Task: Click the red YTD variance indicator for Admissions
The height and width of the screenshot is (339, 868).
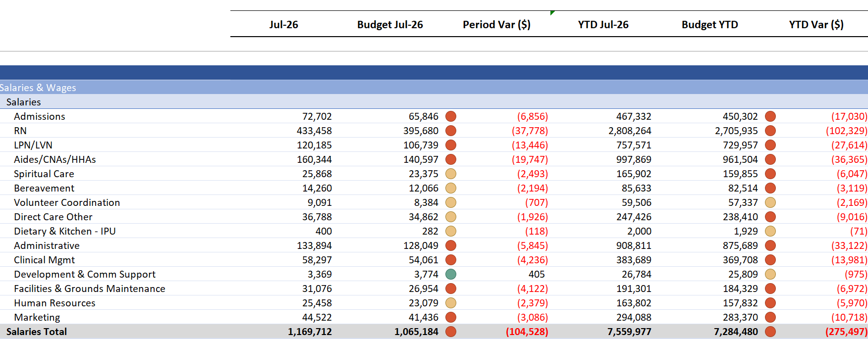Action: point(770,116)
